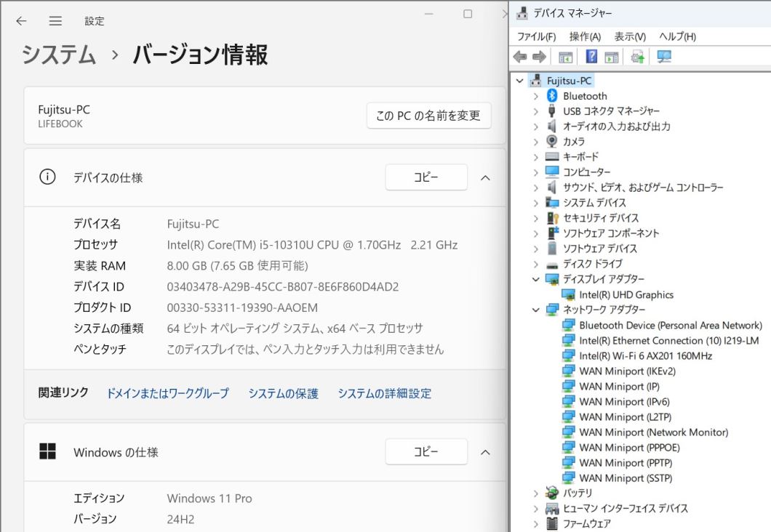Collapse the ディスプレイ アダプター category
Viewport: 771px width, 532px height.
pyautogui.click(x=536, y=279)
